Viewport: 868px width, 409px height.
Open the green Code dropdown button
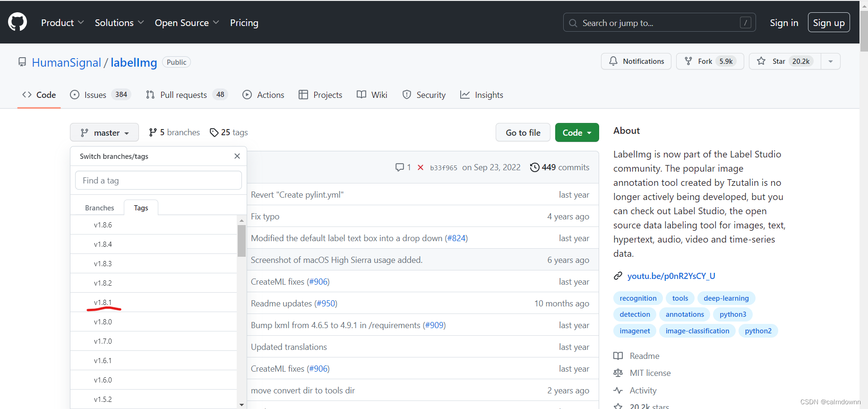coord(577,132)
